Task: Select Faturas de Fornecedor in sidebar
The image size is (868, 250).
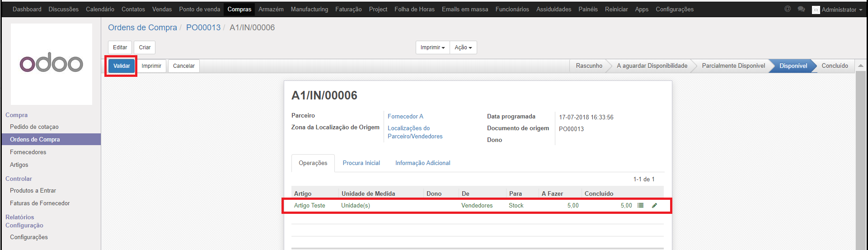Action: coord(40,203)
